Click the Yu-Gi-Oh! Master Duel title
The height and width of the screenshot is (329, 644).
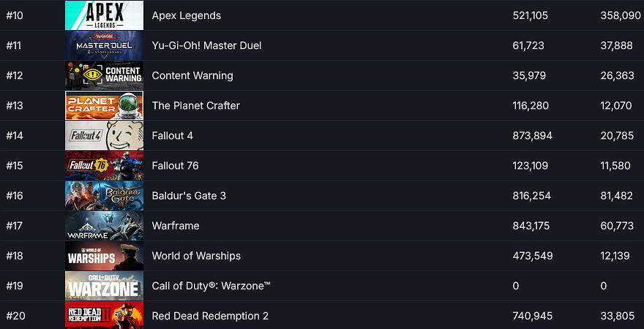(x=206, y=45)
